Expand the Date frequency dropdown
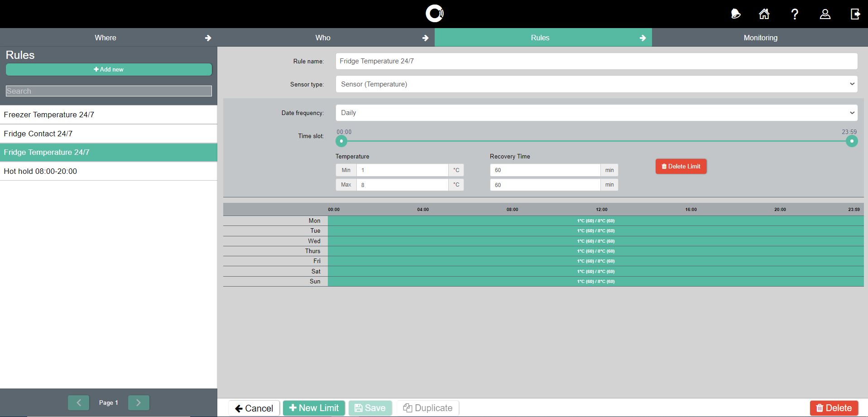 coord(596,113)
